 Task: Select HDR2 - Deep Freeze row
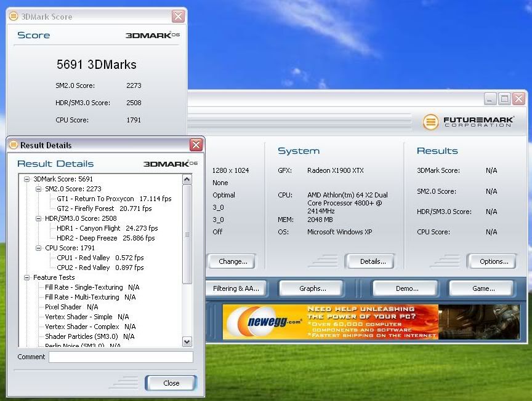tap(105, 238)
